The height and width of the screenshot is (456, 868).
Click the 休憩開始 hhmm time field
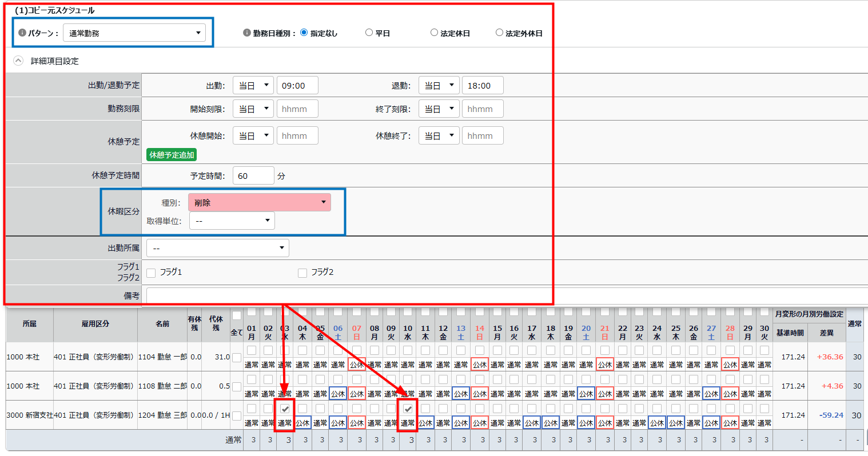pyautogui.click(x=297, y=135)
